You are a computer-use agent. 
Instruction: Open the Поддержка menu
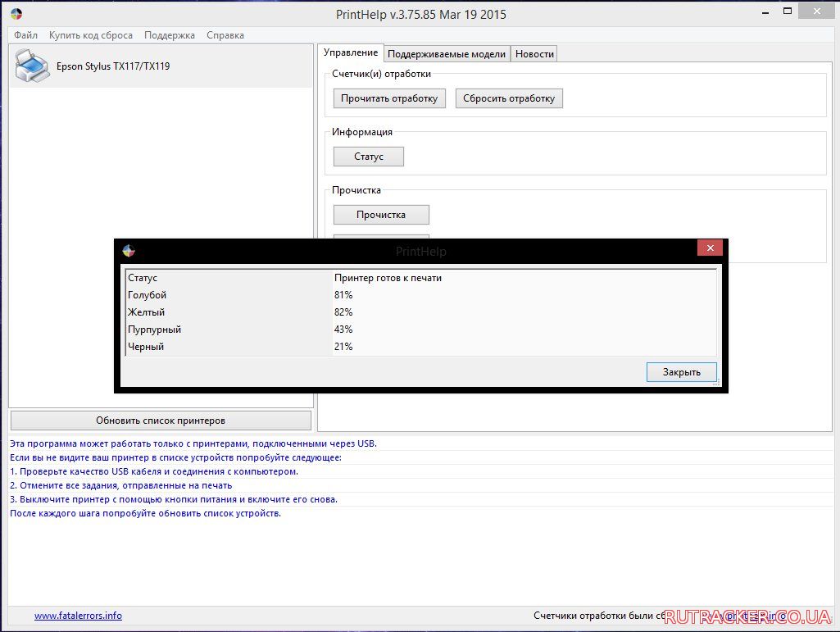tap(170, 35)
